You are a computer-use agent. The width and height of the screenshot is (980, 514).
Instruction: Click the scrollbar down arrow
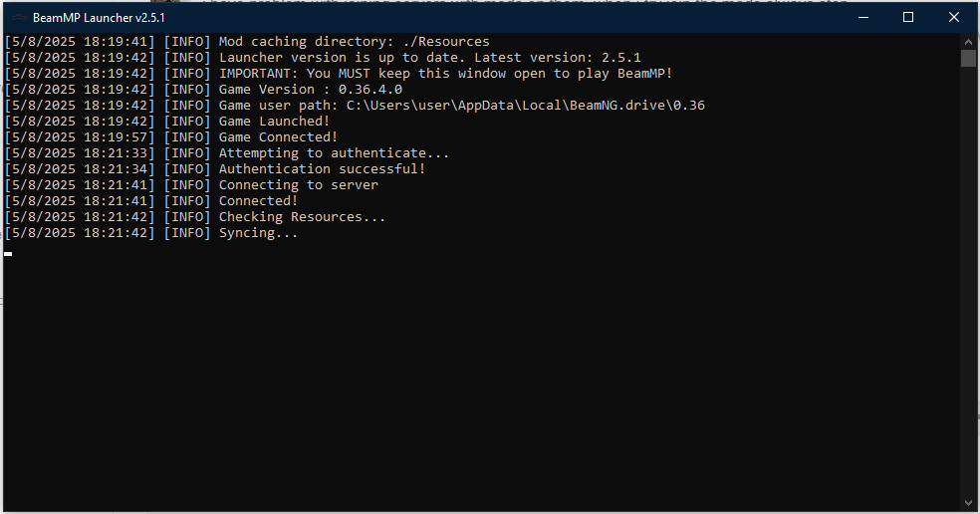pyautogui.click(x=968, y=503)
